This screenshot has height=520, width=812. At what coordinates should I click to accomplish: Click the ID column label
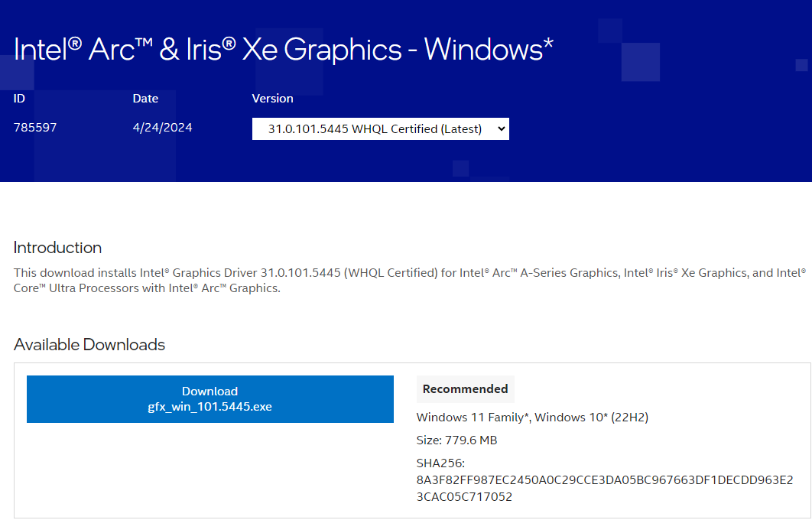(20, 99)
